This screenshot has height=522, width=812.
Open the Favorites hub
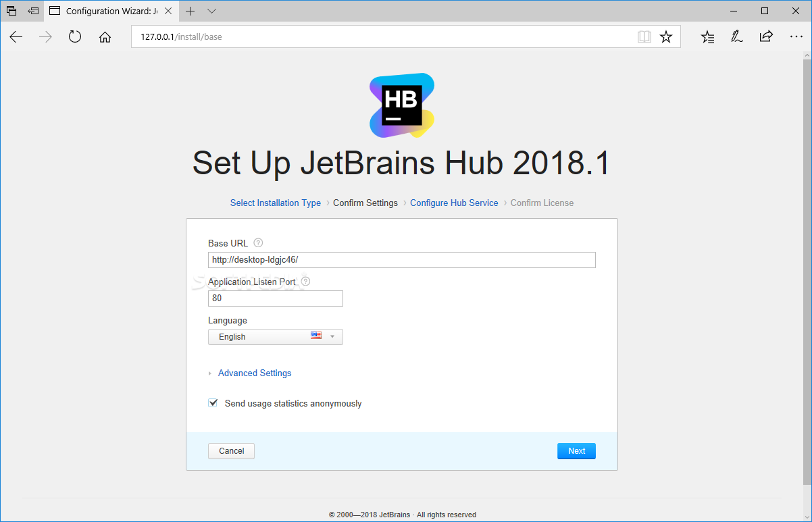click(x=707, y=37)
